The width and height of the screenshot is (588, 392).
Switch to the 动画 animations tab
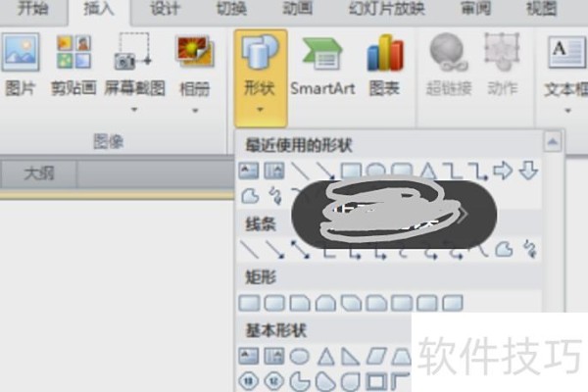297,8
